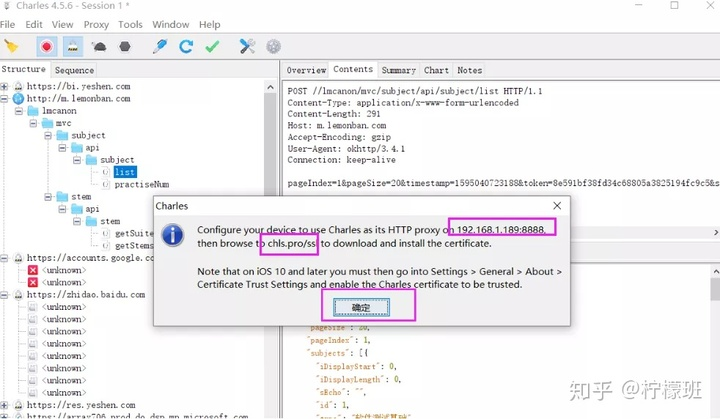720x419 pixels.
Task: Click the bi.yeshen.com lock icon
Action: pyautogui.click(x=18, y=86)
